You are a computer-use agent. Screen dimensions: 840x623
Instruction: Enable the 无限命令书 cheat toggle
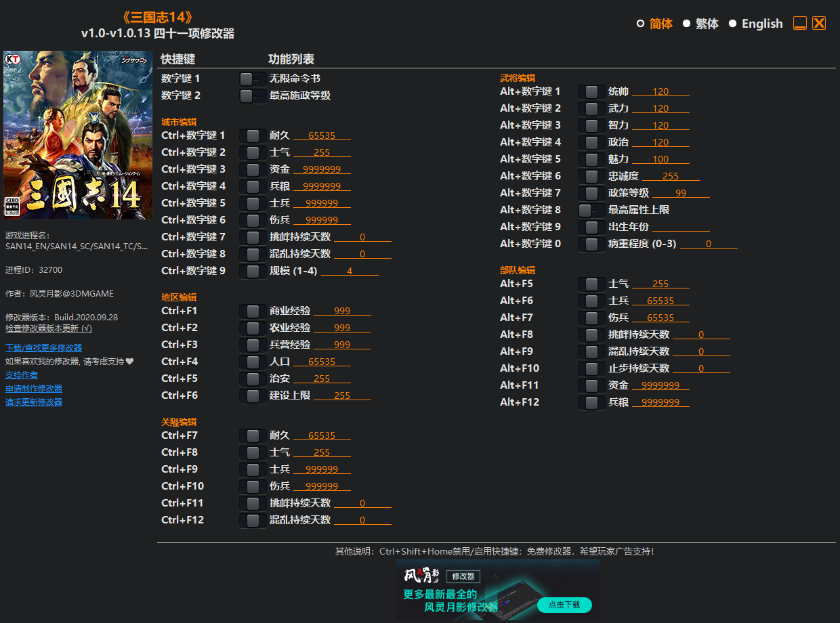pos(252,78)
